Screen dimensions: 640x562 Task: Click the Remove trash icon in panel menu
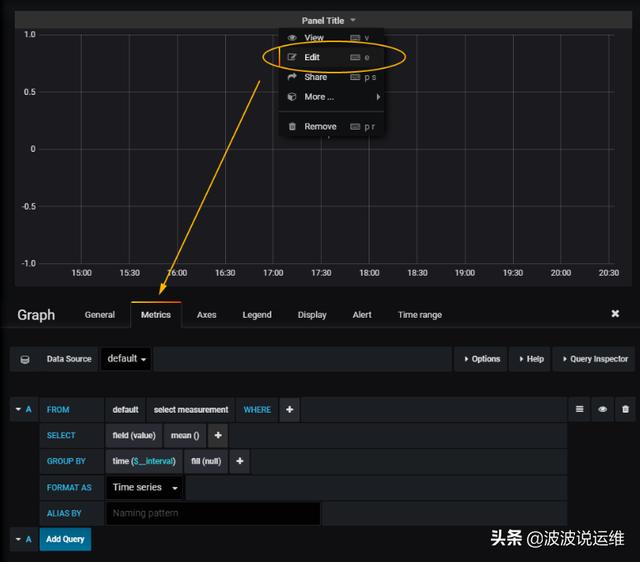pos(292,127)
